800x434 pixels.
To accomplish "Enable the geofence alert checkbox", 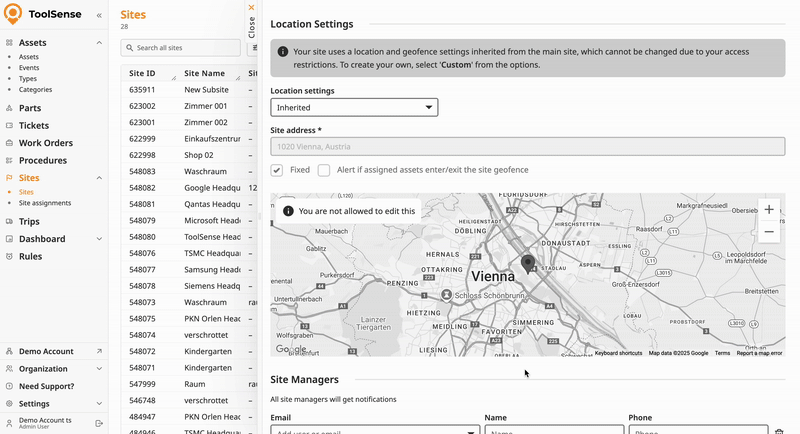I will coord(324,170).
